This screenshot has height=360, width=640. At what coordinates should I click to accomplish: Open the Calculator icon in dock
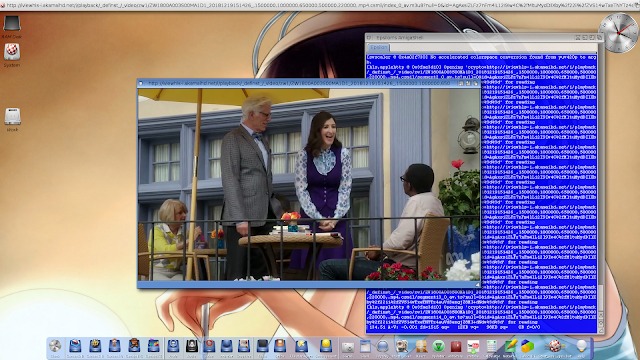pos(491,346)
